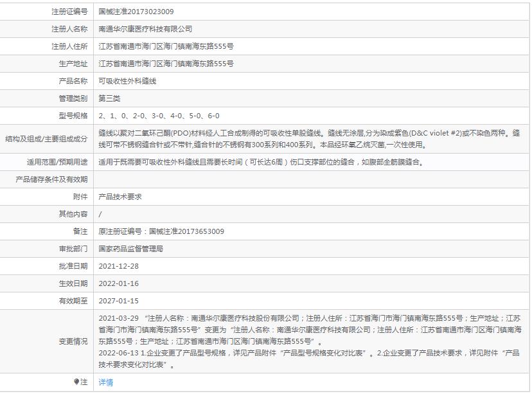Click the 其他内容 label

(73, 214)
